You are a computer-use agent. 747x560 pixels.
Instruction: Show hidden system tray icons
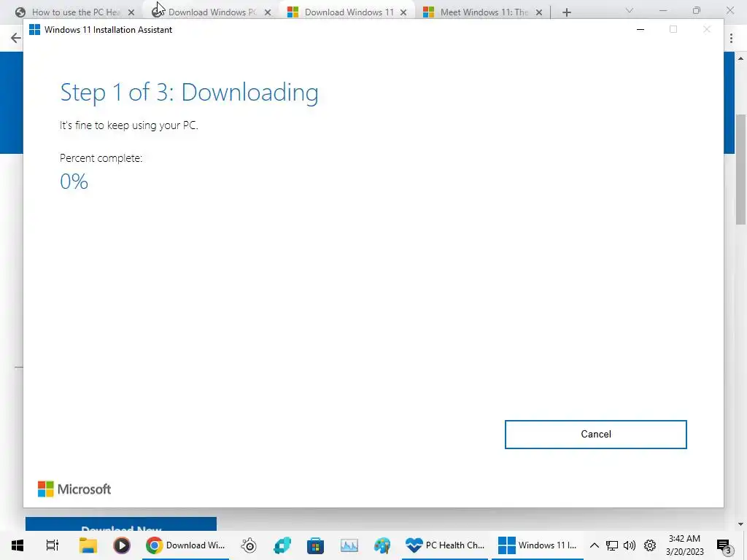point(594,545)
